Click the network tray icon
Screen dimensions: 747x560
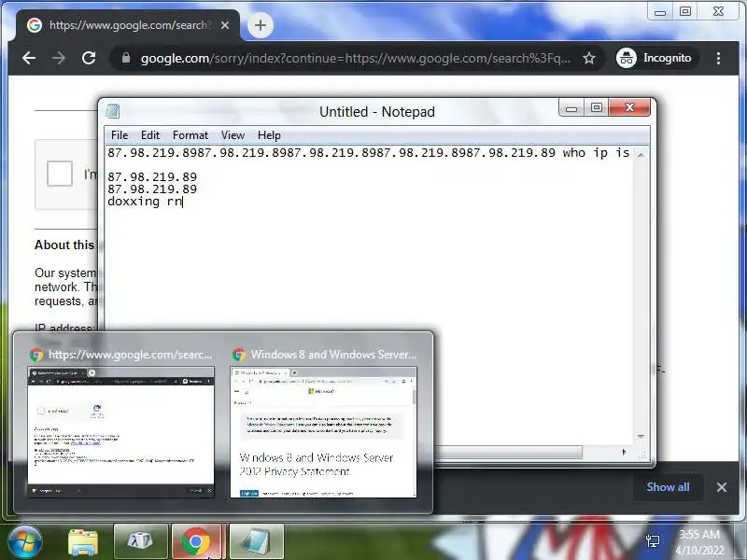652,541
